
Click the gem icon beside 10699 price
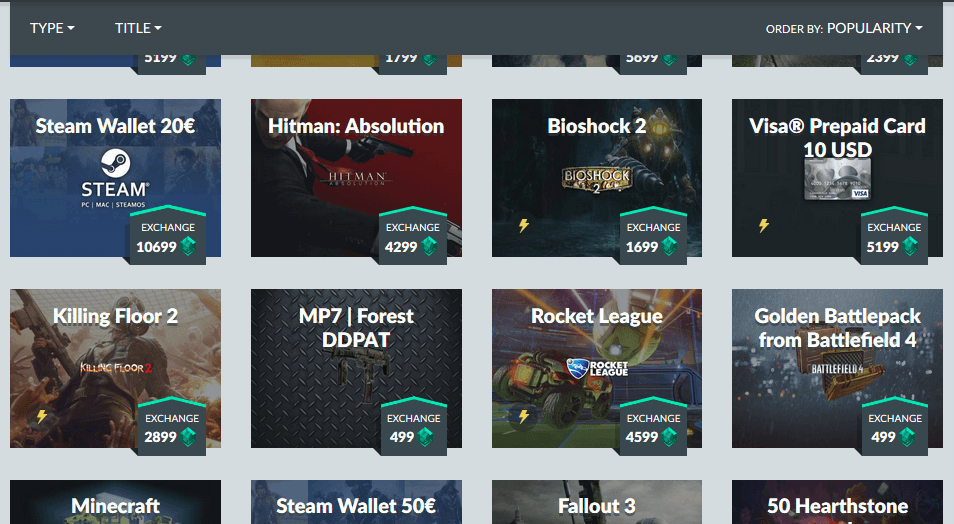(188, 246)
